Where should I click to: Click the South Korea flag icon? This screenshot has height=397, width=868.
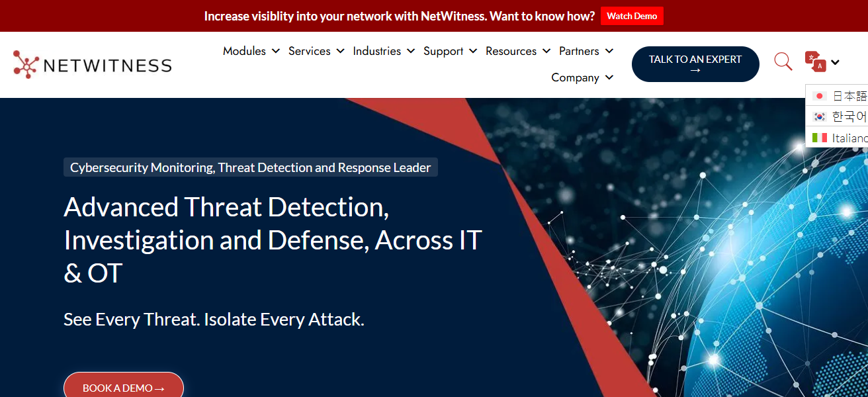click(820, 116)
